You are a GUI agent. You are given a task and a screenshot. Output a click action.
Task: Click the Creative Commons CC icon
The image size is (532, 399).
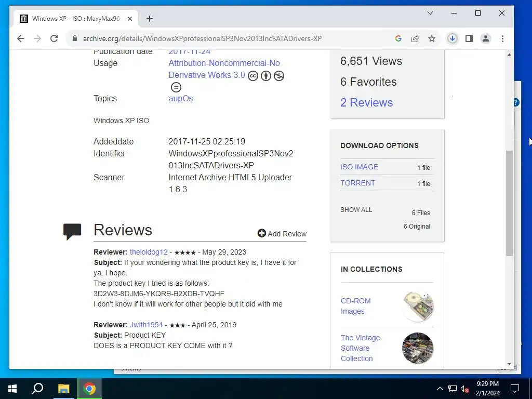tap(253, 76)
